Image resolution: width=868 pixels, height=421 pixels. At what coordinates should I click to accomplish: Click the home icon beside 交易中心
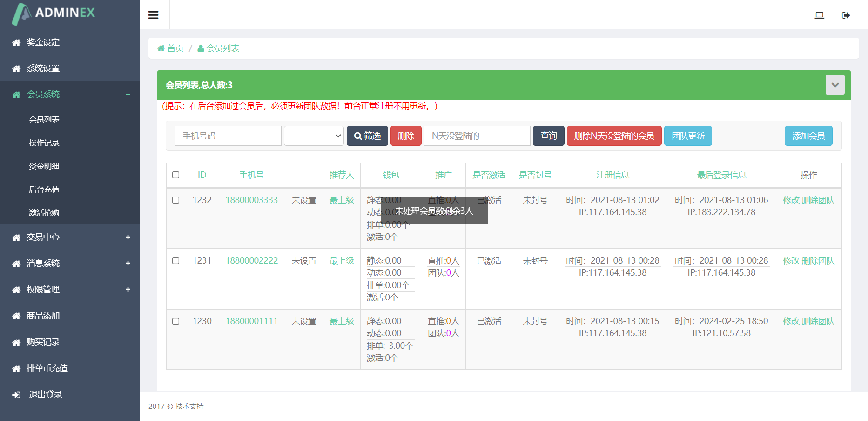[16, 238]
